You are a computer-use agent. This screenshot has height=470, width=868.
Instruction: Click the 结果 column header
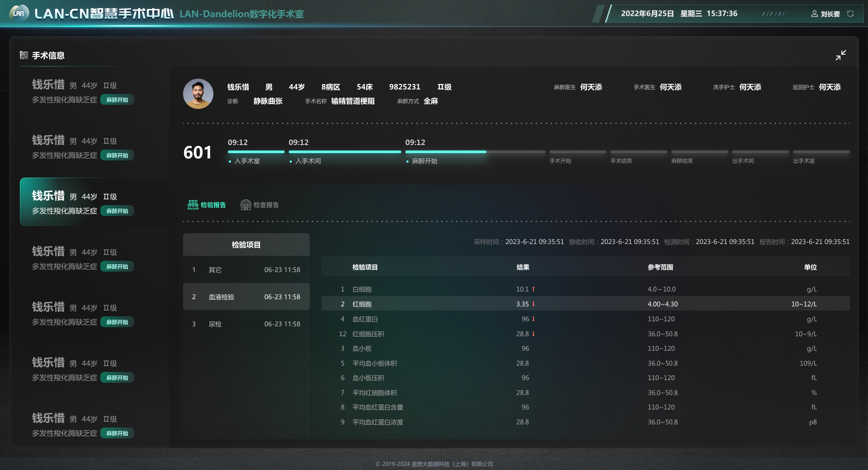tap(523, 267)
